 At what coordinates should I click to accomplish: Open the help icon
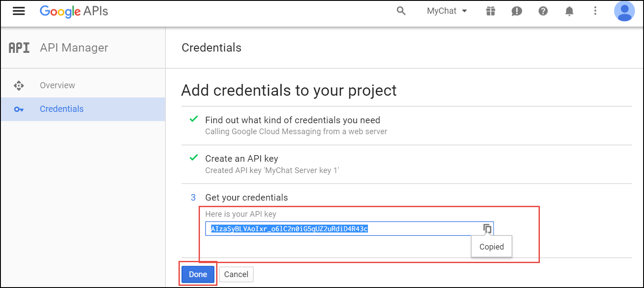pos(543,11)
